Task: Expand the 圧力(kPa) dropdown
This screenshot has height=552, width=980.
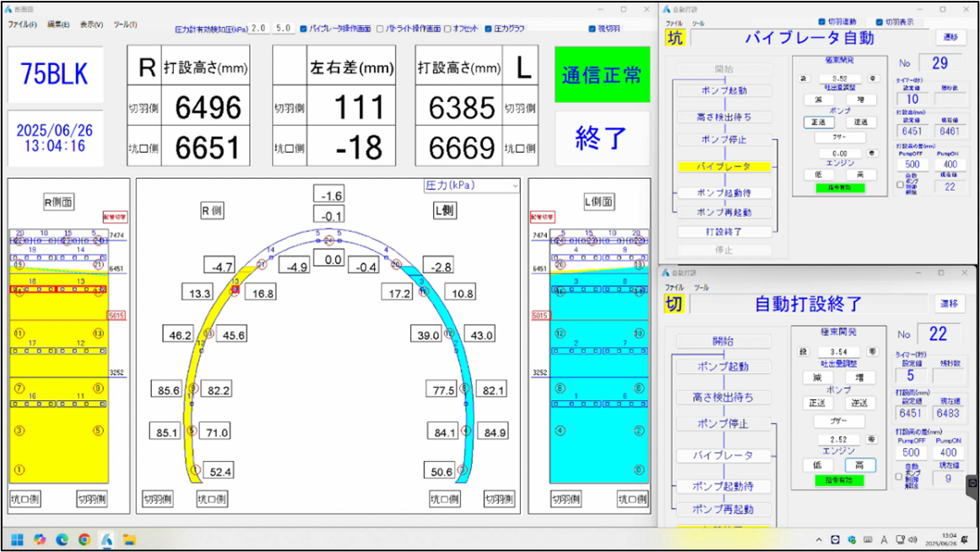Action: coord(514,186)
